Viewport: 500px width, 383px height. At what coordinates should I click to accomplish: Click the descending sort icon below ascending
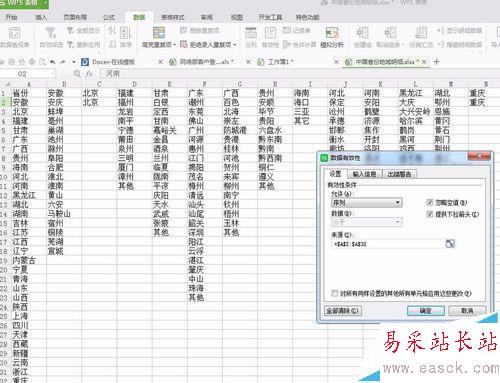point(112,44)
